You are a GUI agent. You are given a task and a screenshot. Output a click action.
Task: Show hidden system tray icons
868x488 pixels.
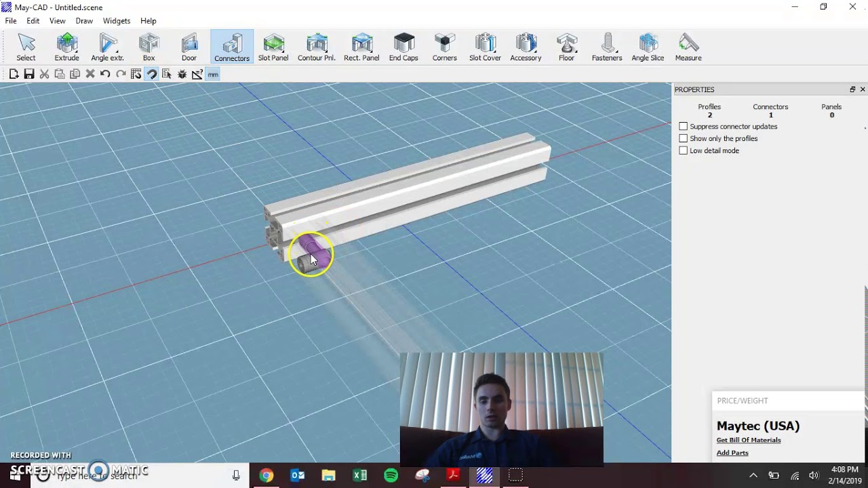click(753, 476)
